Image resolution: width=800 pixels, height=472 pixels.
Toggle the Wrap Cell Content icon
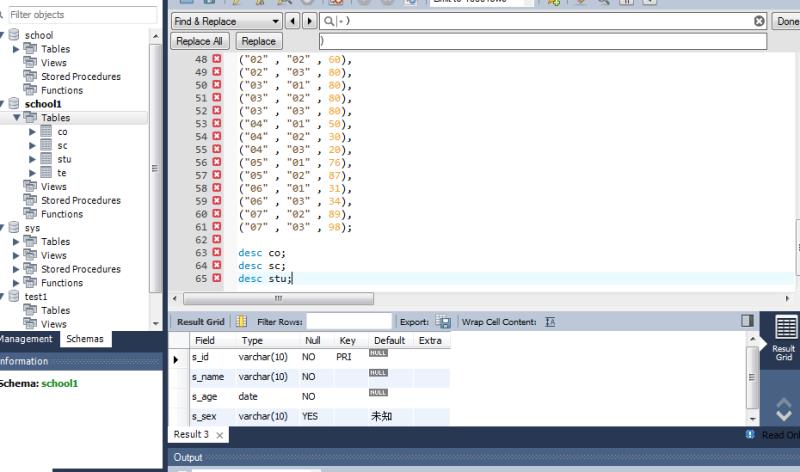(550, 322)
